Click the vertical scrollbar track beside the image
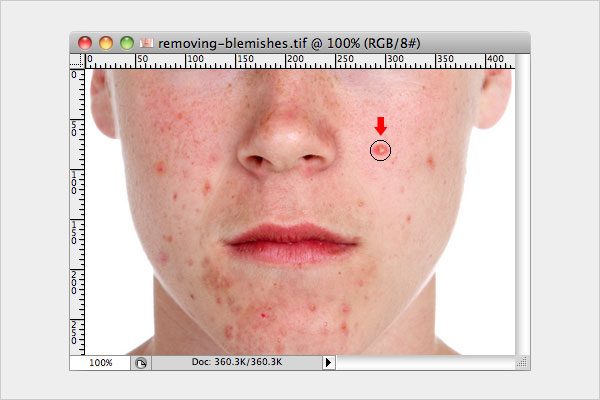The image size is (600, 400). 522,205
